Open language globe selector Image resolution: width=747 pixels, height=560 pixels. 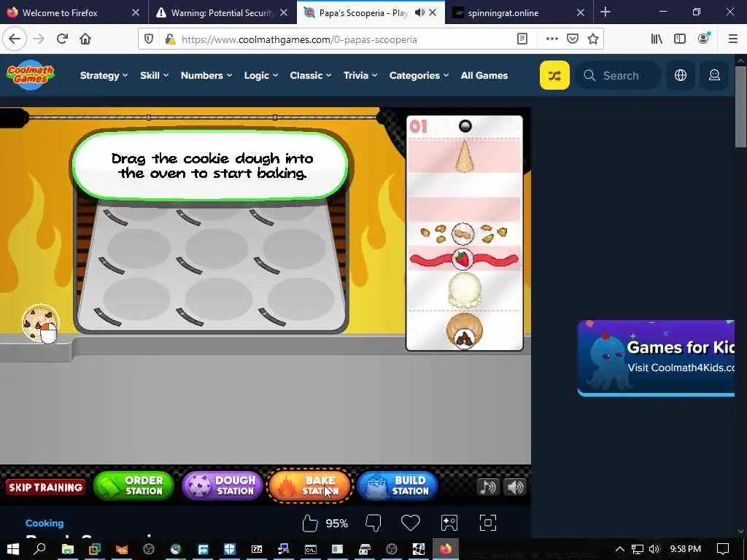681,75
